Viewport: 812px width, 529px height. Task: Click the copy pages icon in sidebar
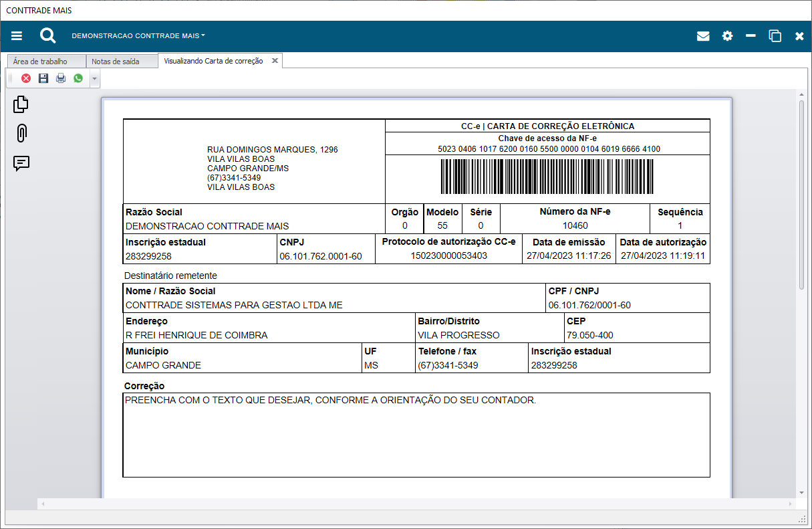[21, 104]
